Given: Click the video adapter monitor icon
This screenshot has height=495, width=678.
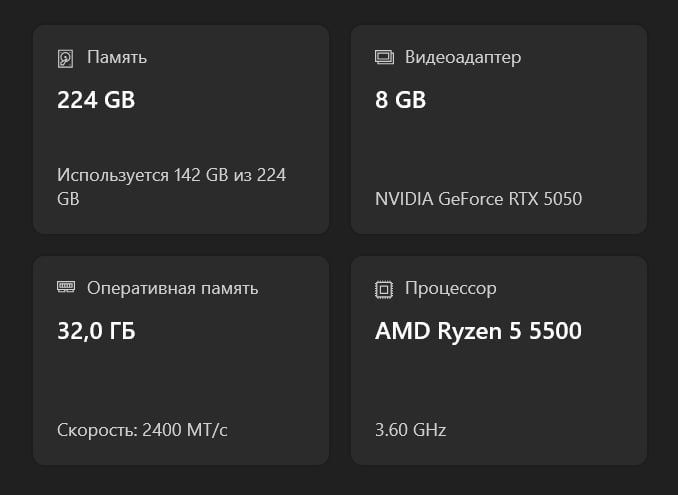Looking at the screenshot, I should click(384, 58).
